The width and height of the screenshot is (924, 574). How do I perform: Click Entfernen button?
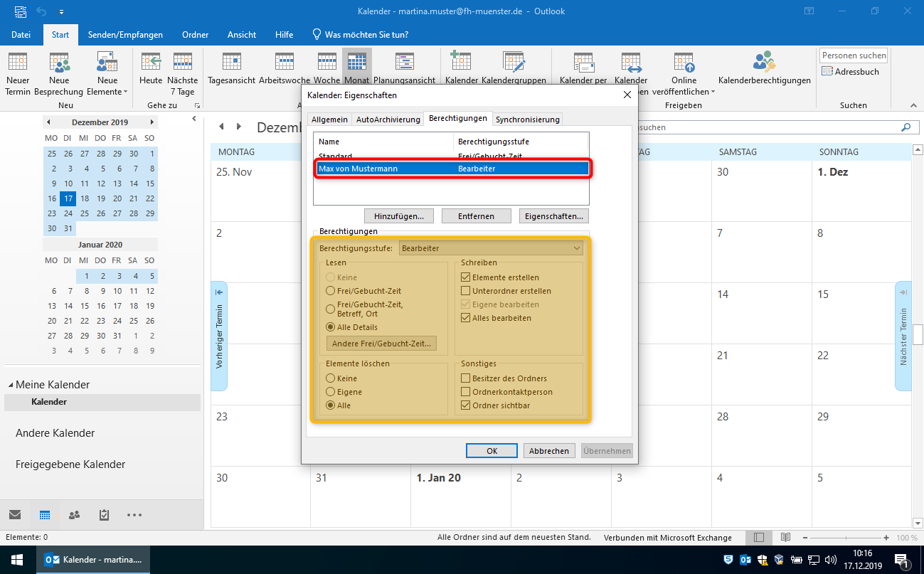pos(476,216)
